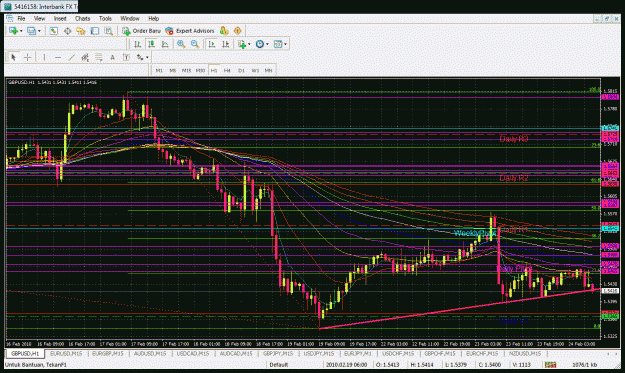Zoom out on the chart
Screen dimensions: 625x373
point(195,44)
